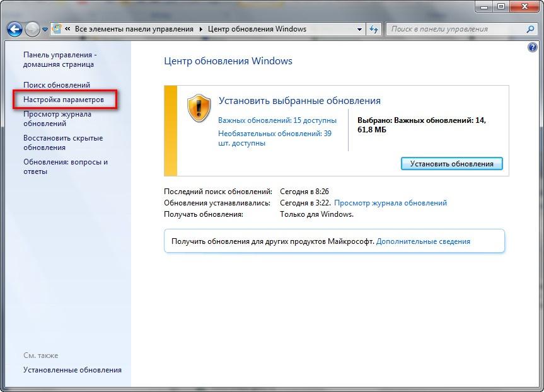Click the Forward navigation arrow
The height and width of the screenshot is (392, 544).
click(x=33, y=30)
